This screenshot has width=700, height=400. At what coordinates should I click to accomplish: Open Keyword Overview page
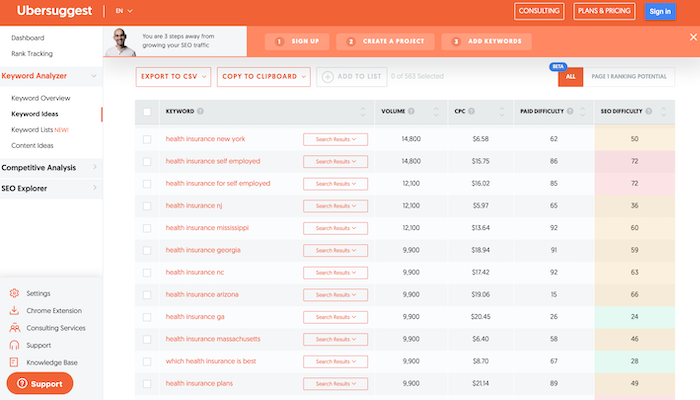41,98
